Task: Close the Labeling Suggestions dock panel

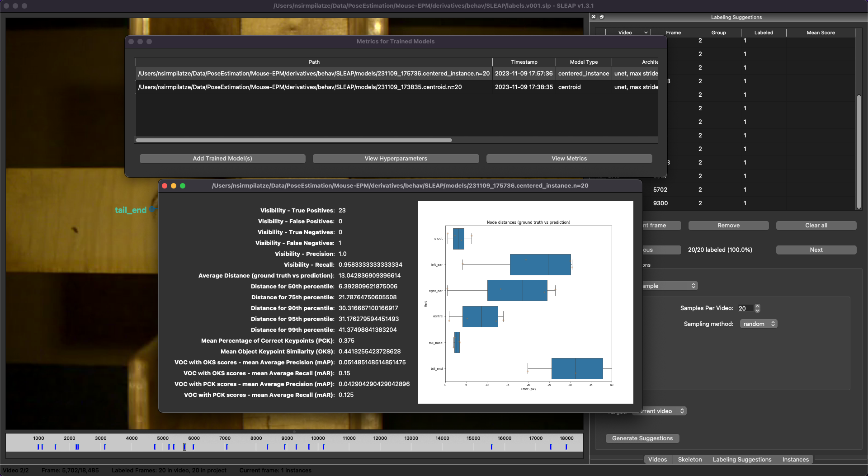Action: tap(594, 17)
